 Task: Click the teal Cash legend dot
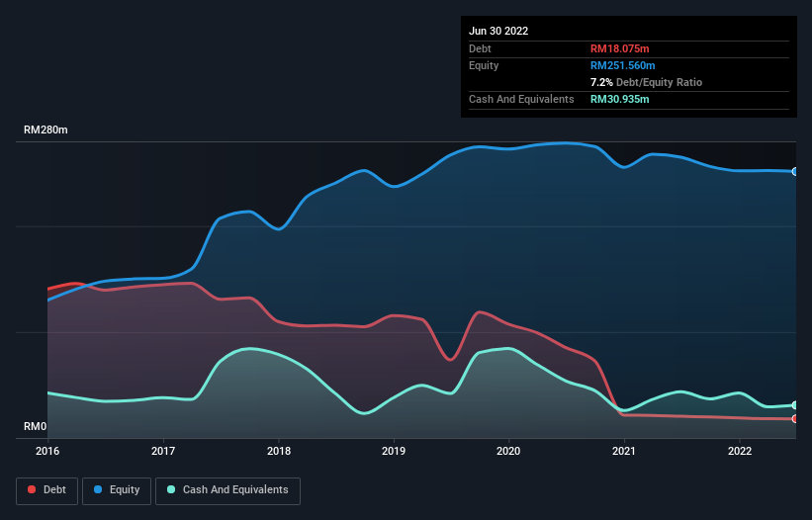click(171, 489)
